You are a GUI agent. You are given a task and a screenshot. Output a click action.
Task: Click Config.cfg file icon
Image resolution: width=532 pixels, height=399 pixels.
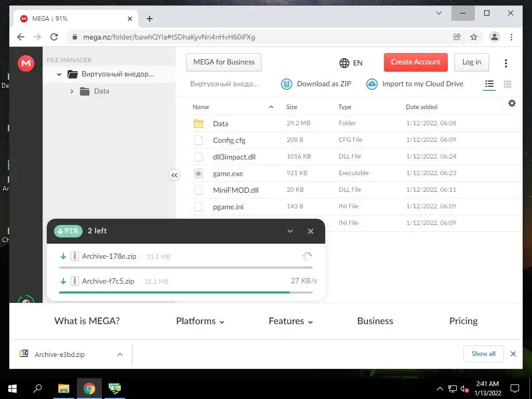[x=198, y=140]
